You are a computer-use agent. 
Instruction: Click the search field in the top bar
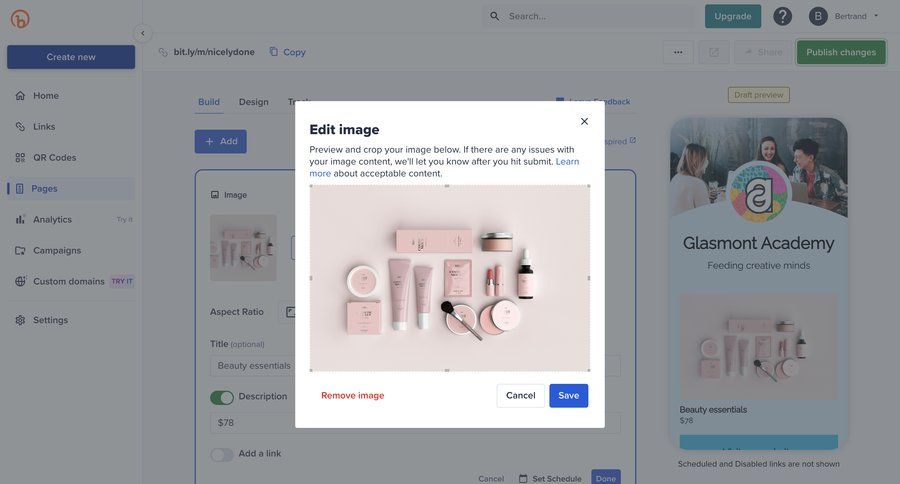(x=588, y=16)
